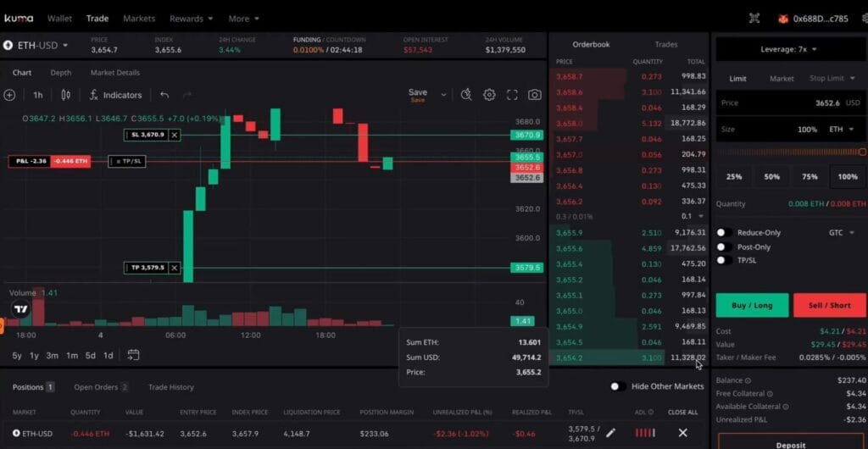The width and height of the screenshot is (868, 449).
Task: Undo the last chart action
Action: pos(164,95)
